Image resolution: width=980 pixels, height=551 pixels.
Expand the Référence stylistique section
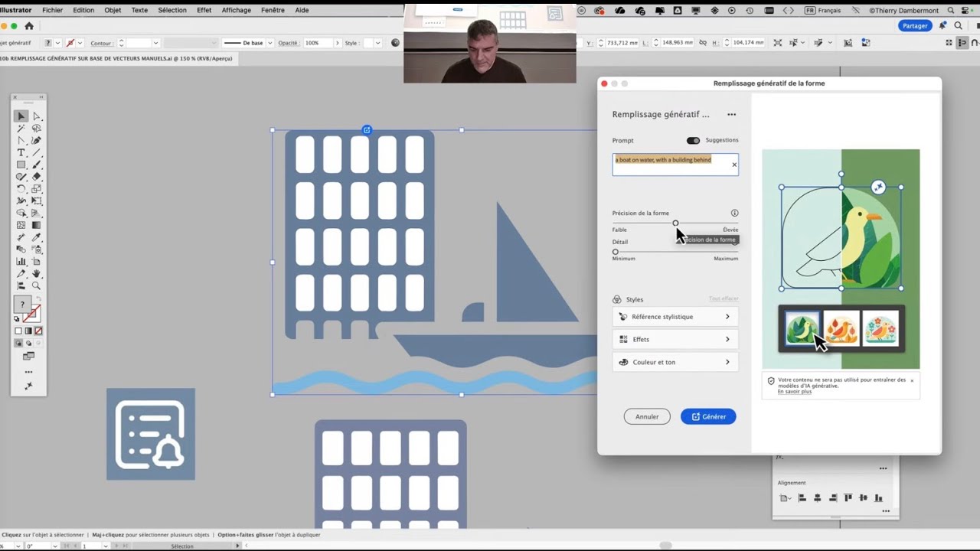675,317
